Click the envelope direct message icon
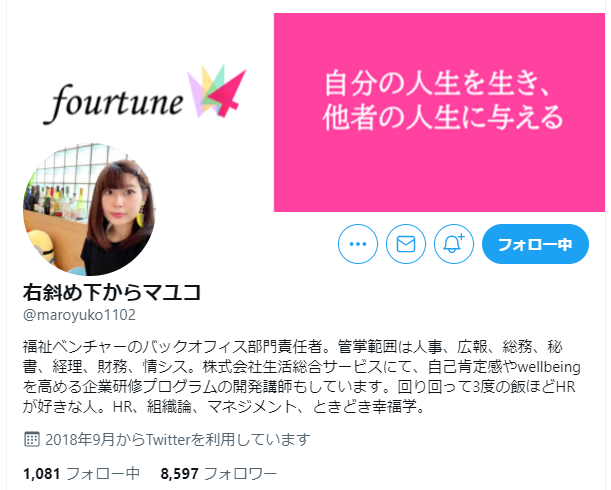Image resolution: width=611 pixels, height=490 pixels. [406, 244]
